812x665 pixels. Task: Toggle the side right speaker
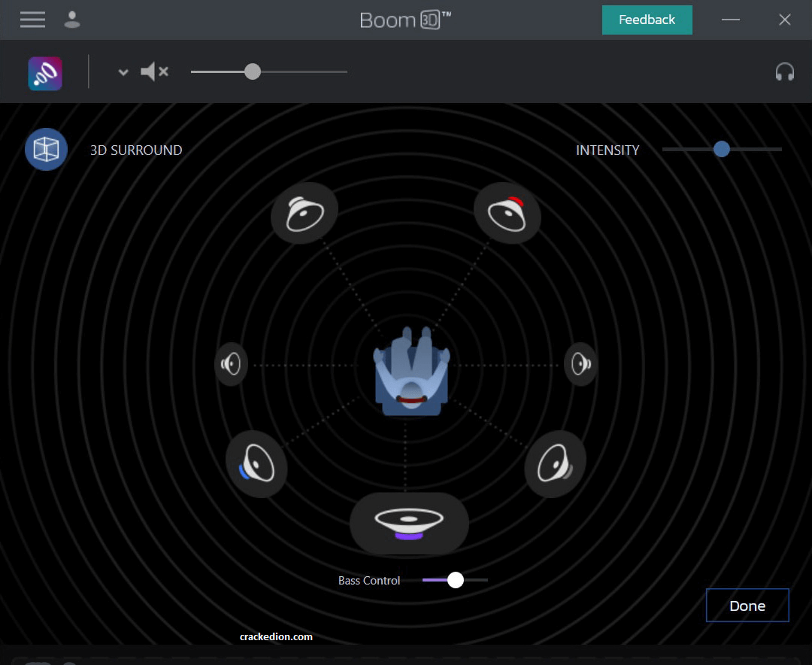[581, 364]
